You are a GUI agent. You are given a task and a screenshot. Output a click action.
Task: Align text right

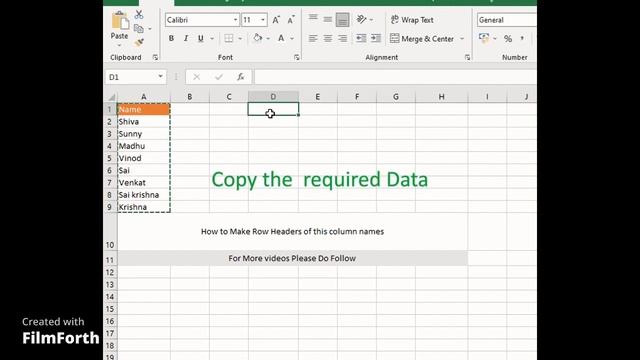click(x=342, y=38)
